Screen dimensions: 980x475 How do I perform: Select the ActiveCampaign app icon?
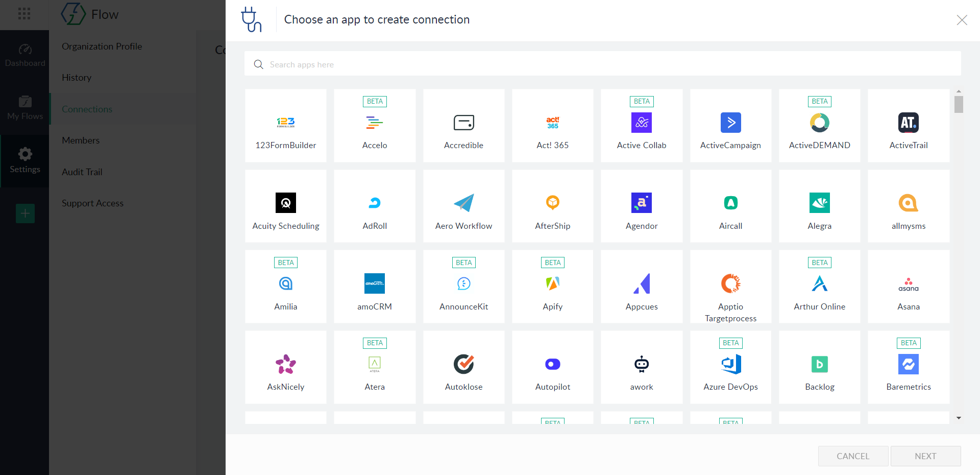tap(731, 123)
